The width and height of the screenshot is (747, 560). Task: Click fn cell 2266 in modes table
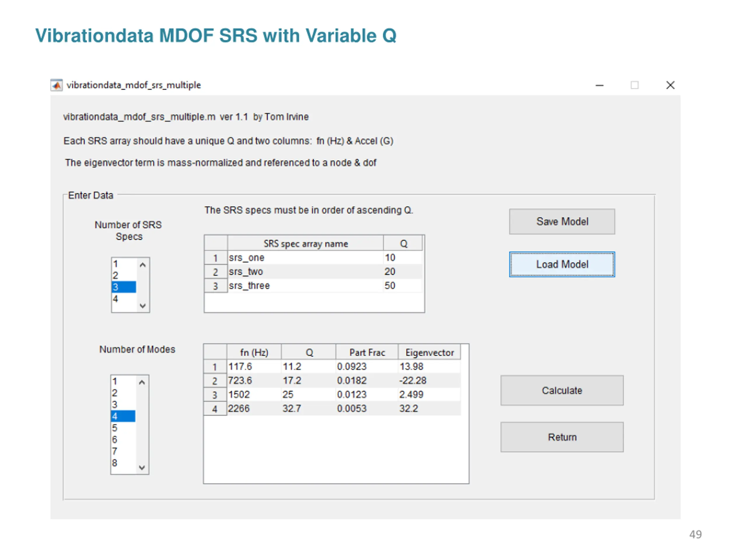[254, 408]
